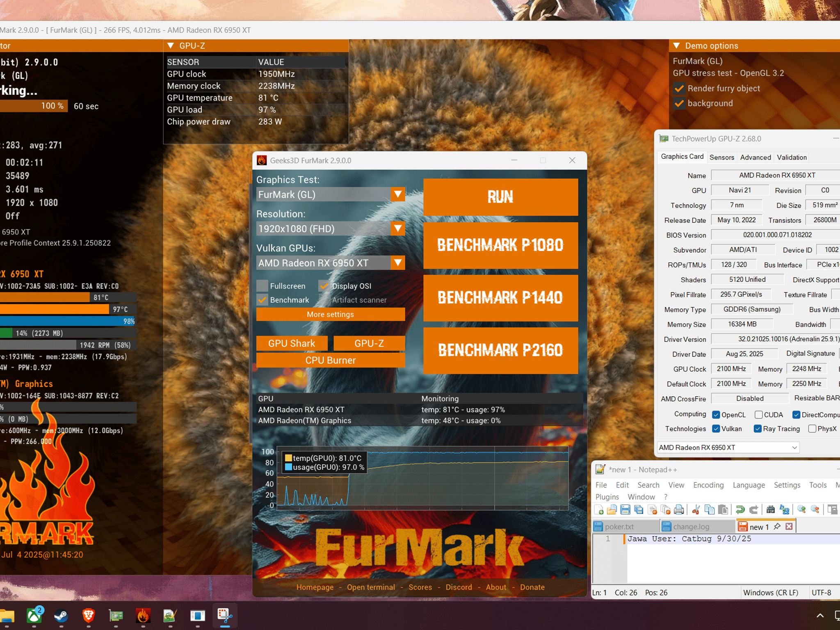The height and width of the screenshot is (630, 840).
Task: Uncheck the Benchmark checkbox in FurMark
Action: point(262,300)
